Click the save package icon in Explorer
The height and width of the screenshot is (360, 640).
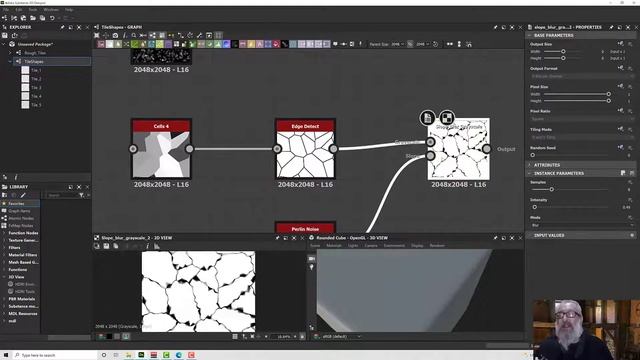[x=5, y=36]
